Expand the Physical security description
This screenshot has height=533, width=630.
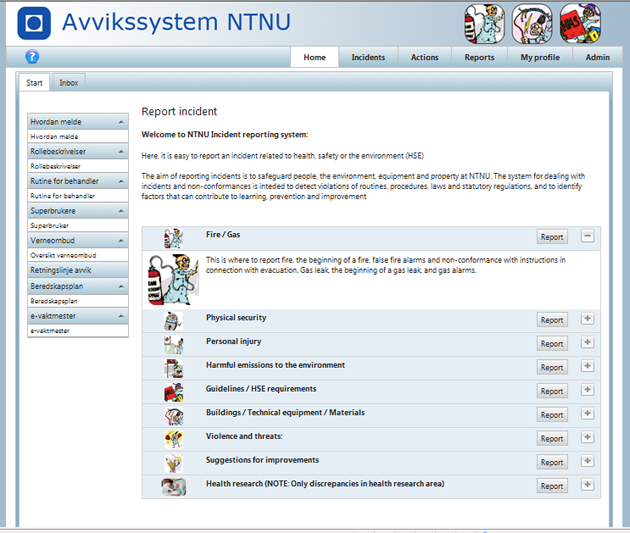587,319
